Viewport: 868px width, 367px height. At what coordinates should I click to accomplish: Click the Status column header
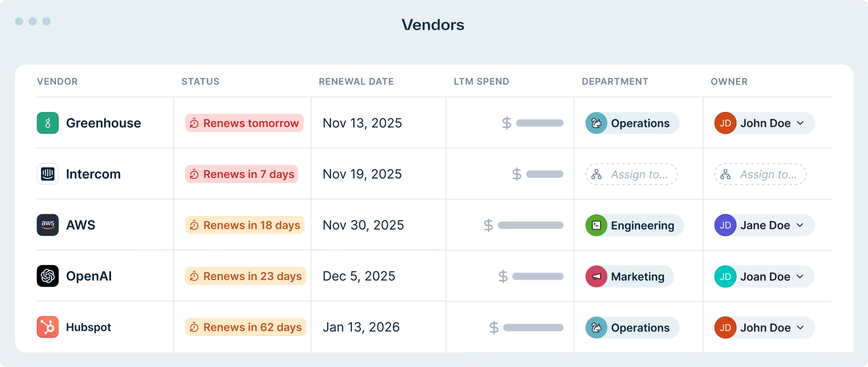200,82
